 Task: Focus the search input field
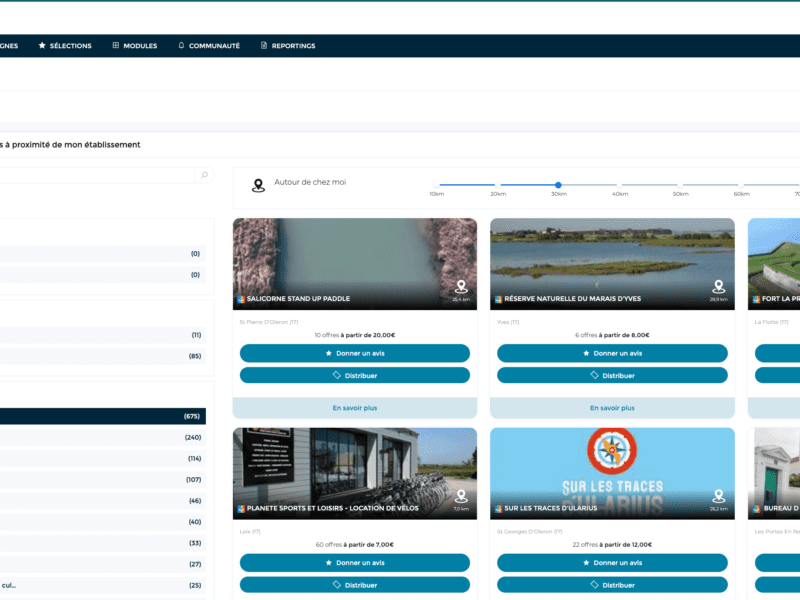(x=97, y=175)
